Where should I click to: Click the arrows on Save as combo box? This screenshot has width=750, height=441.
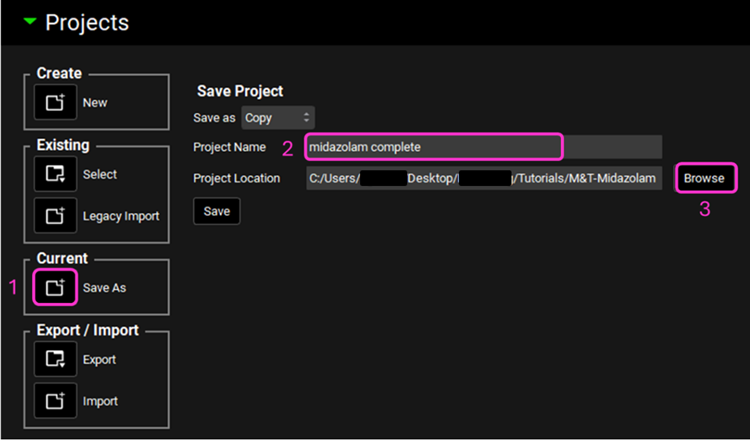tap(306, 118)
